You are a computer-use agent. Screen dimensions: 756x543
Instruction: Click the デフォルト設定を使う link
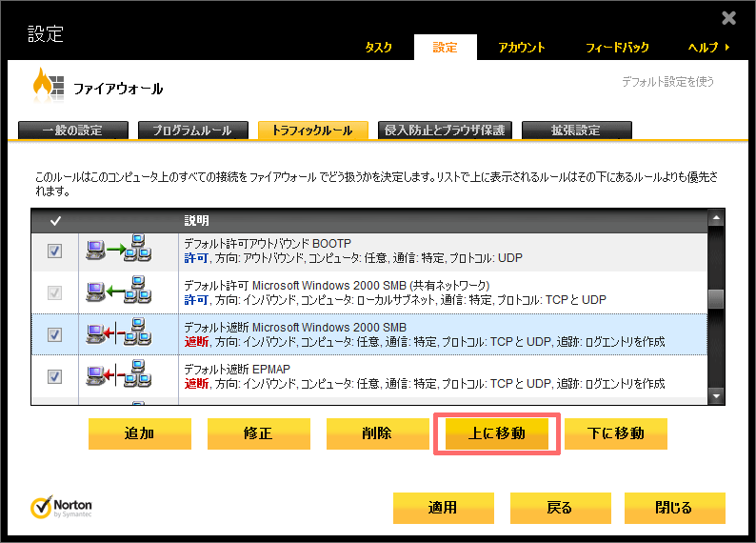(x=666, y=82)
